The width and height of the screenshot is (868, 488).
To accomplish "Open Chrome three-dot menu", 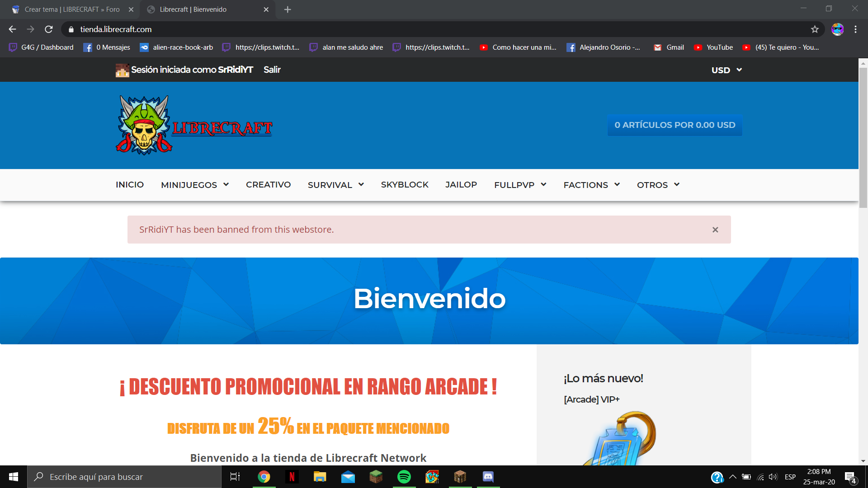I will click(855, 29).
